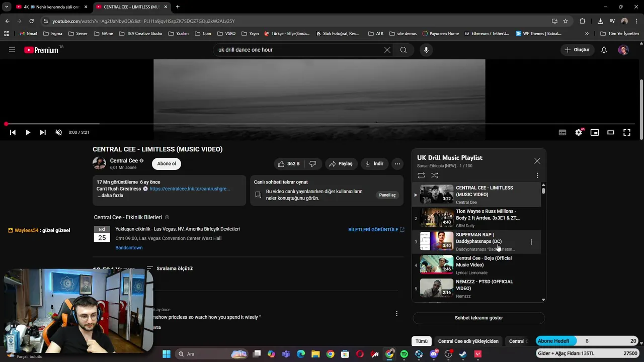Toggle subtitles in the player
This screenshot has height=362, width=644.
click(x=562, y=132)
